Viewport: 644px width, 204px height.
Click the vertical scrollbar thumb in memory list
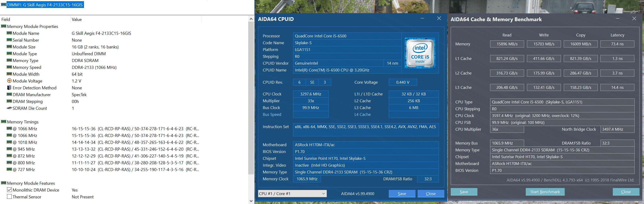coord(251,98)
